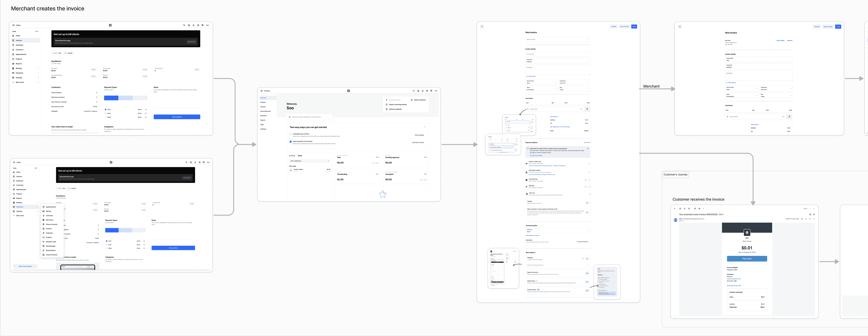868x336 pixels.
Task: Toggle the Tipping switch in payment options
Action: 587,203
